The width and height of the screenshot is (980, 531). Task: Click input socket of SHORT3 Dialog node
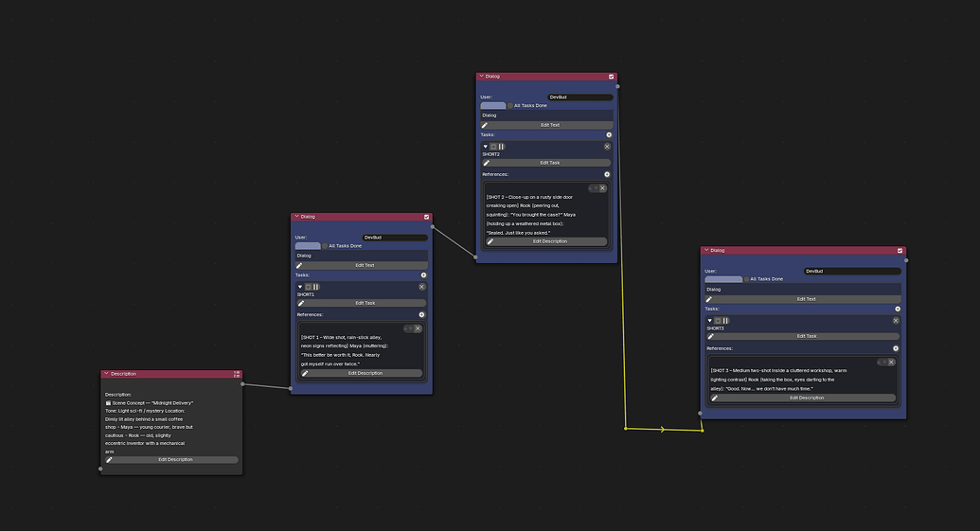[x=700, y=413]
